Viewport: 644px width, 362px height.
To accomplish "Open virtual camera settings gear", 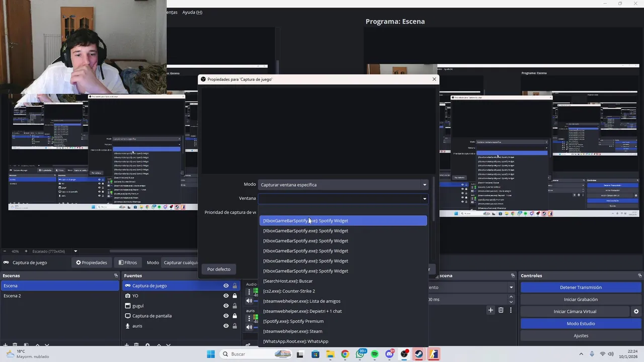I will (x=636, y=311).
